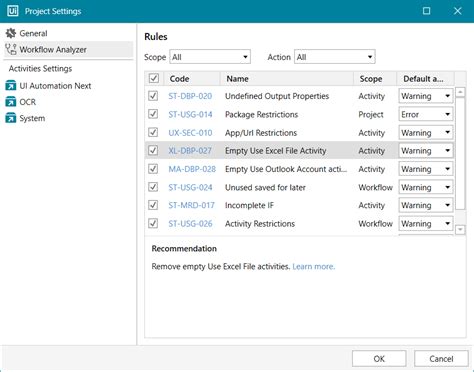Click the UiPath logo icon in title bar
The image size is (474, 372).
coord(13,11)
